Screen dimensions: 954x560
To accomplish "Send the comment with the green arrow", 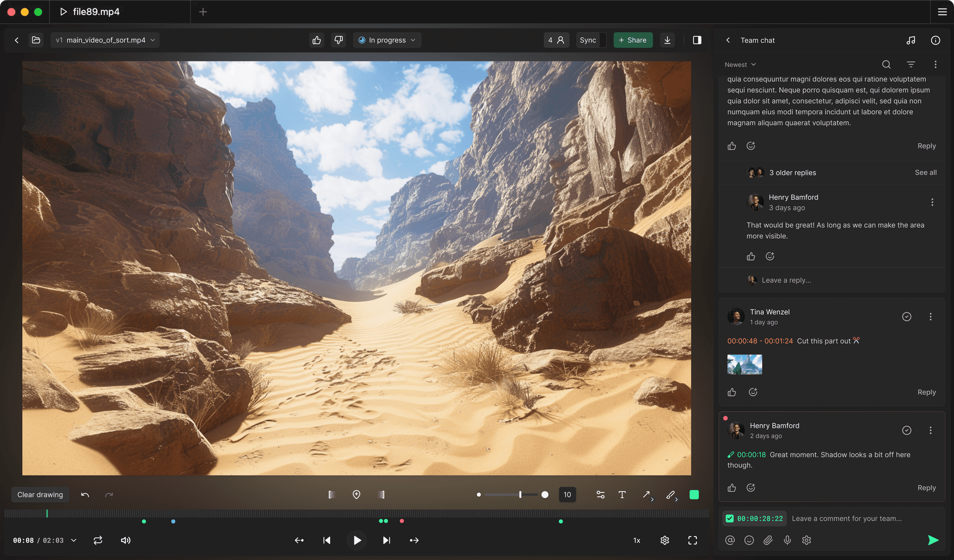I will tap(933, 540).
